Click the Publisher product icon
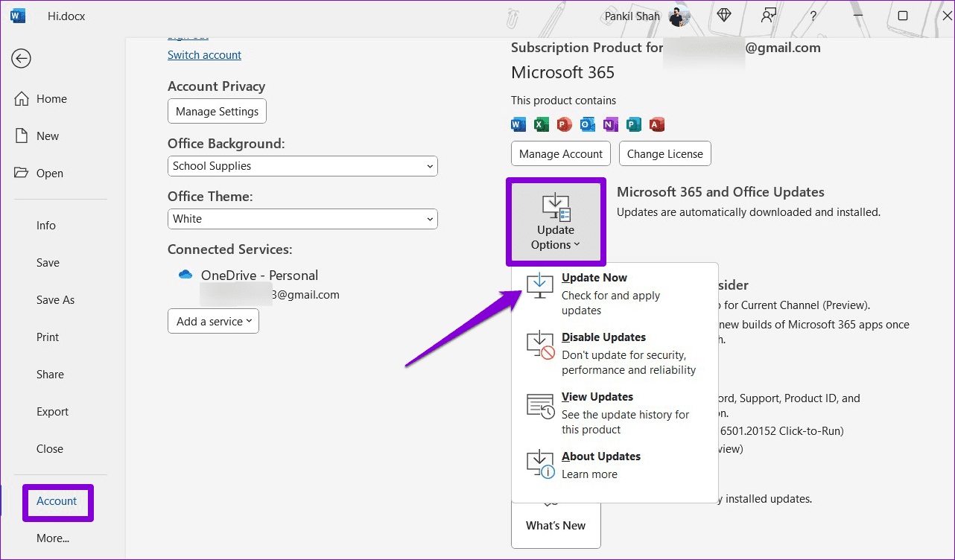 633,124
